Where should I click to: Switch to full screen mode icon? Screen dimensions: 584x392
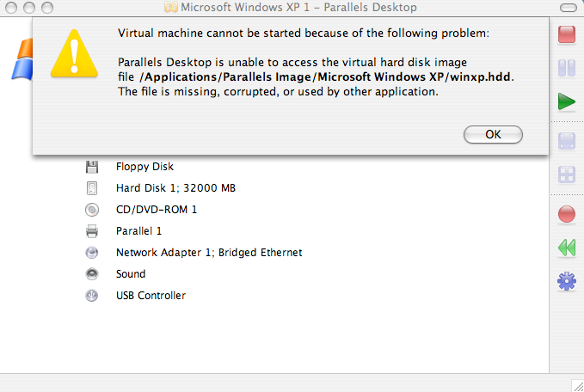click(x=567, y=141)
